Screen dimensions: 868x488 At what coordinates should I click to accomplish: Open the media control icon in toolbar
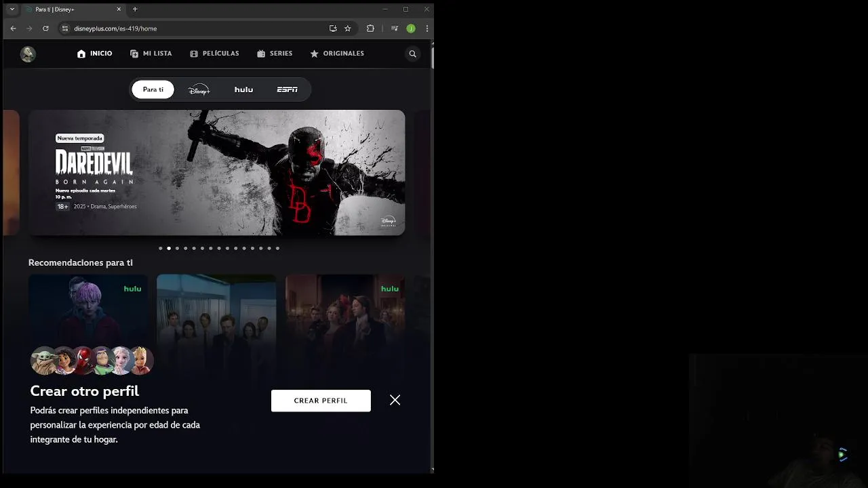point(394,28)
